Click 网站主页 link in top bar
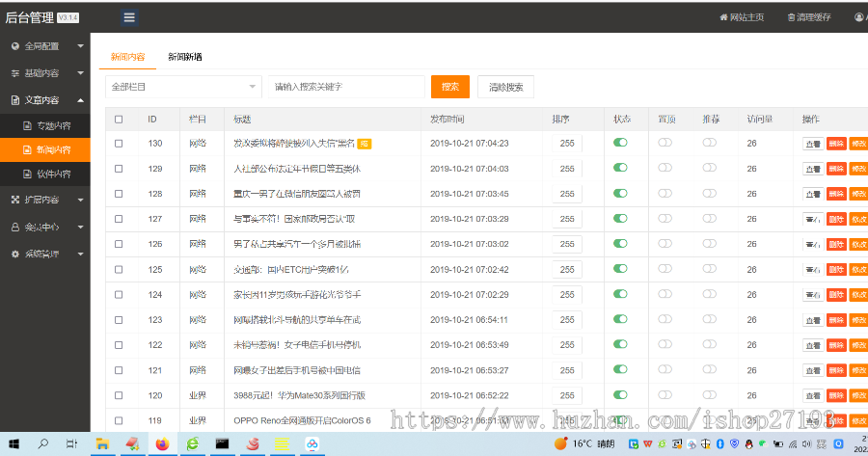The width and height of the screenshot is (868, 456). coord(742,17)
